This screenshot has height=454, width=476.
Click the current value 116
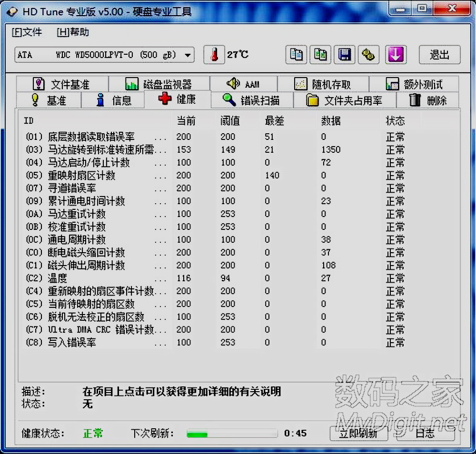pyautogui.click(x=184, y=278)
